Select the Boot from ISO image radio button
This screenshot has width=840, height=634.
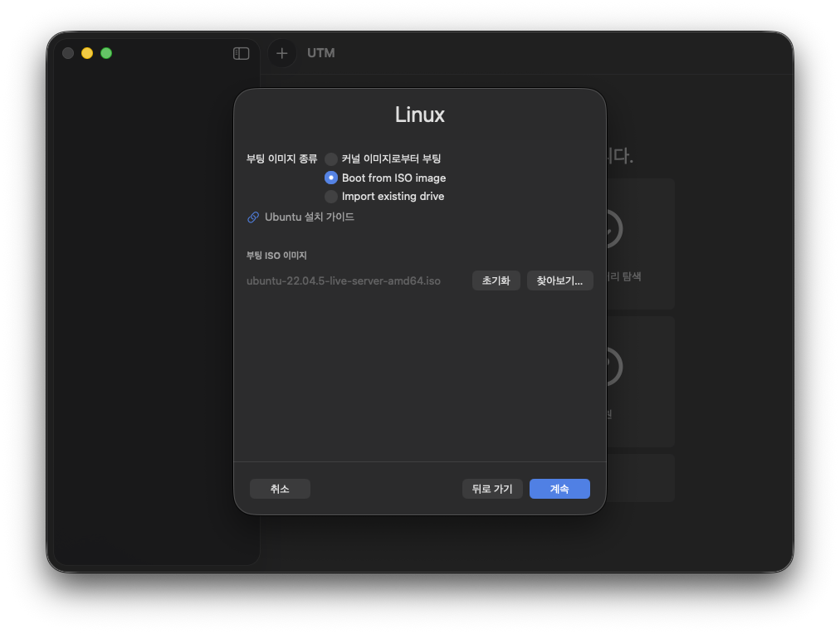(x=331, y=178)
